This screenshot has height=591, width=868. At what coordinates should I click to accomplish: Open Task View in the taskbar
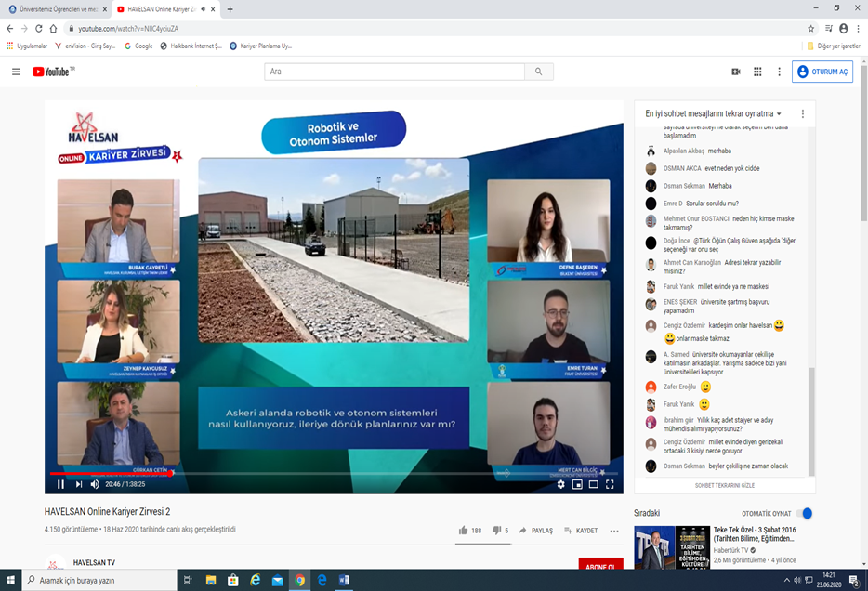pos(188,580)
